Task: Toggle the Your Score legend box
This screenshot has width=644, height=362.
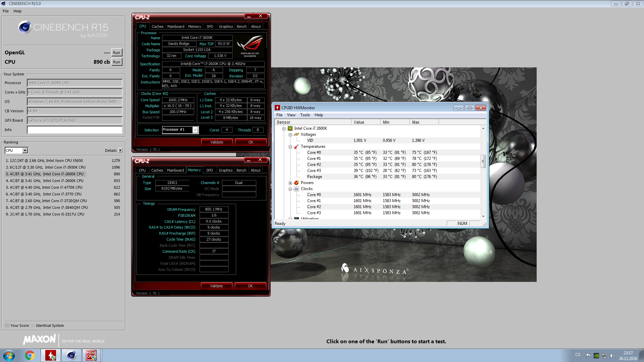Action: click(x=7, y=325)
